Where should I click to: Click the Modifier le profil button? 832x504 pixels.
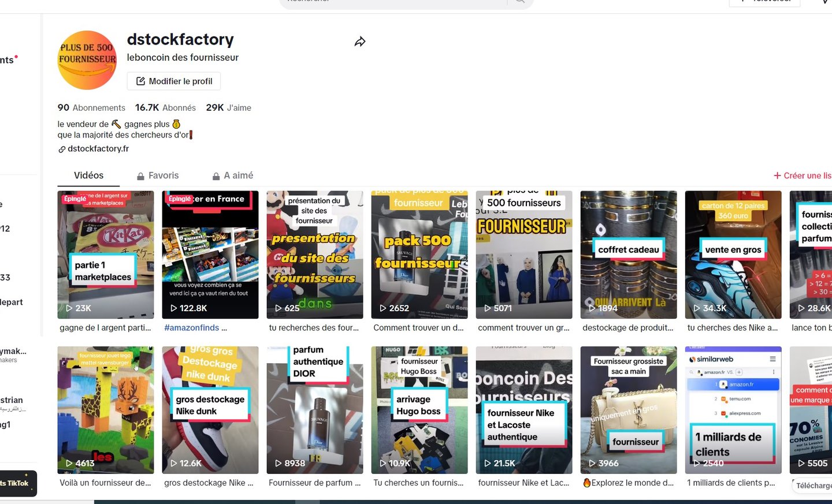click(x=174, y=81)
